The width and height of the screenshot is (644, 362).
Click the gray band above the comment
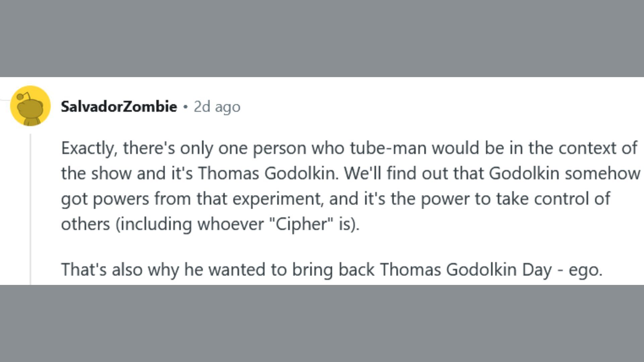[322, 39]
